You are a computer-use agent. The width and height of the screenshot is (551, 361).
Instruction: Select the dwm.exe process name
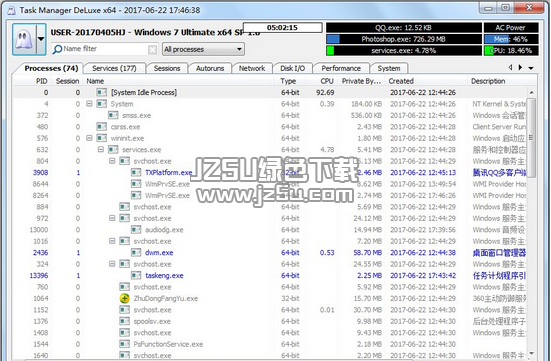(x=159, y=252)
